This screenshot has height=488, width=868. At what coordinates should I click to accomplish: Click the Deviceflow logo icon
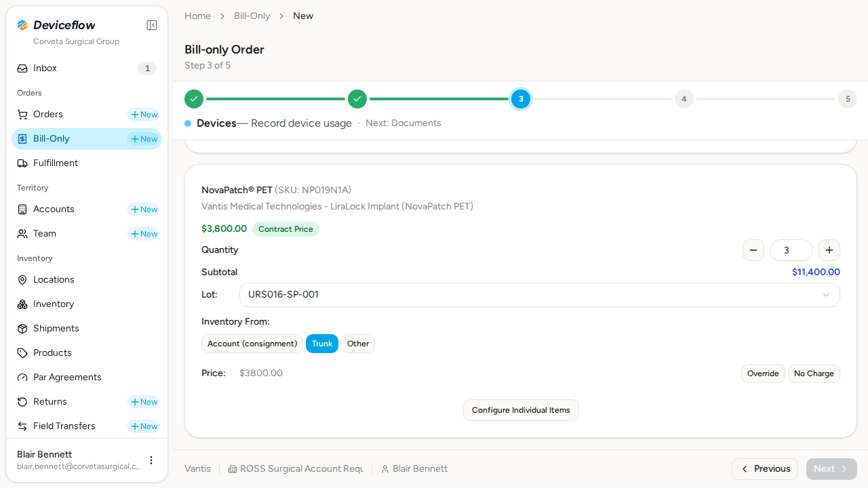pos(22,25)
